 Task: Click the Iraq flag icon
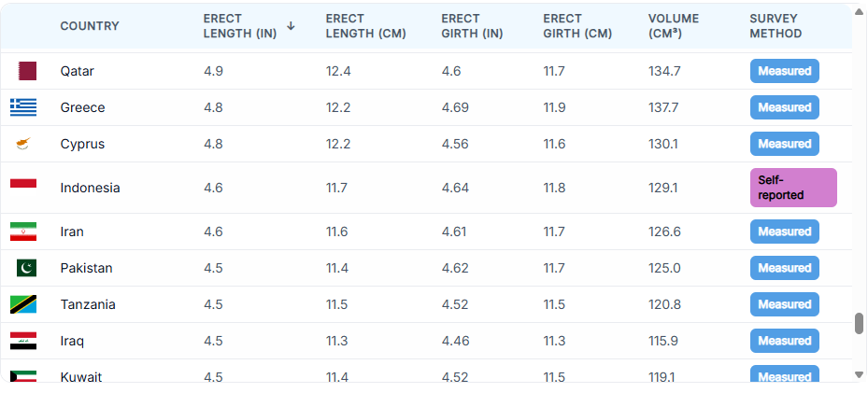click(23, 341)
